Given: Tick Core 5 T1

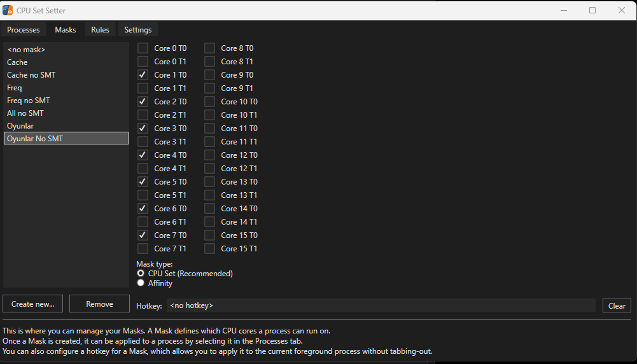Looking at the screenshot, I should coord(143,195).
